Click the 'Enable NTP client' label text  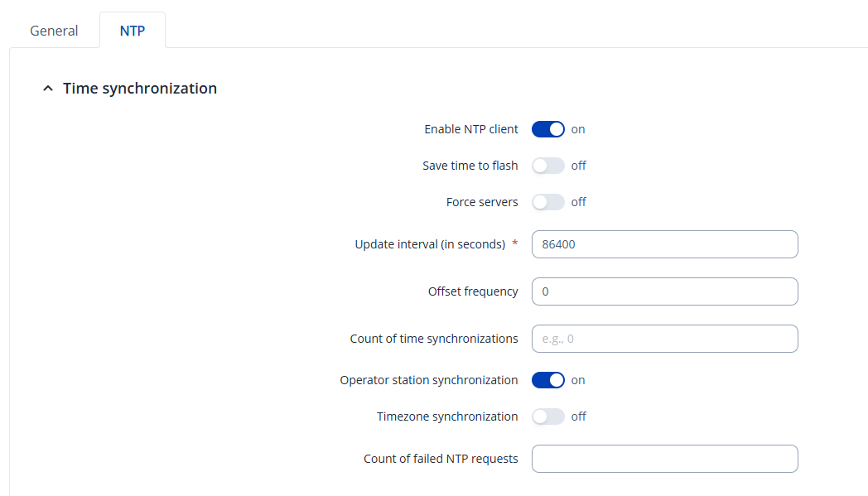[470, 129]
